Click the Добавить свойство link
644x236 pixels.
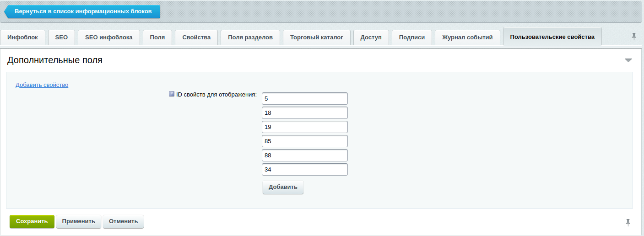pyautogui.click(x=42, y=85)
